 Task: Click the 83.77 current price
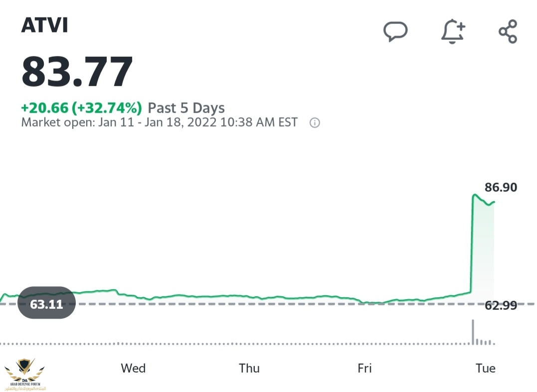pos(77,72)
